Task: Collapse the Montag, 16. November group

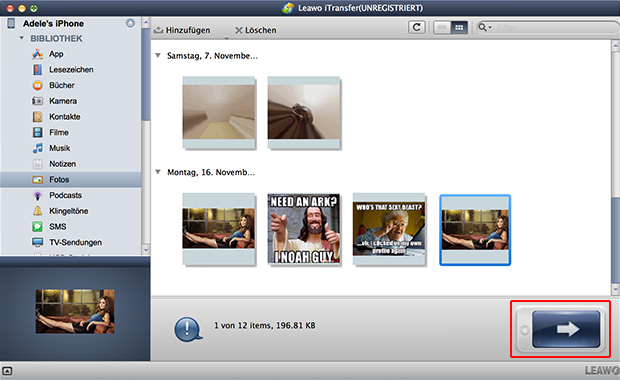Action: (158, 172)
